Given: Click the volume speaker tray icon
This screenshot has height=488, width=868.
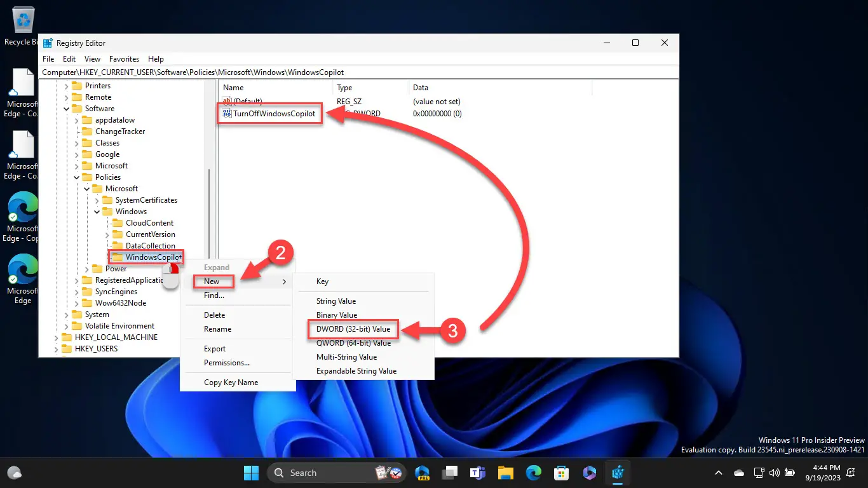Looking at the screenshot, I should point(774,473).
